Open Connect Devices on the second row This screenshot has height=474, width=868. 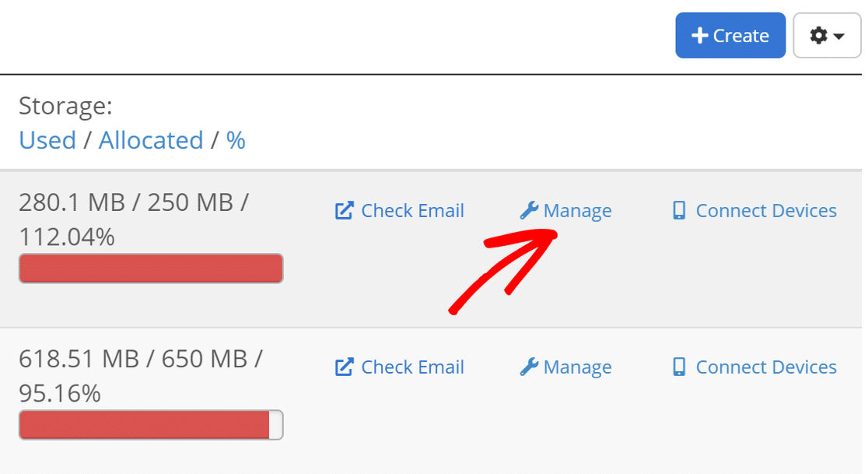pos(765,367)
